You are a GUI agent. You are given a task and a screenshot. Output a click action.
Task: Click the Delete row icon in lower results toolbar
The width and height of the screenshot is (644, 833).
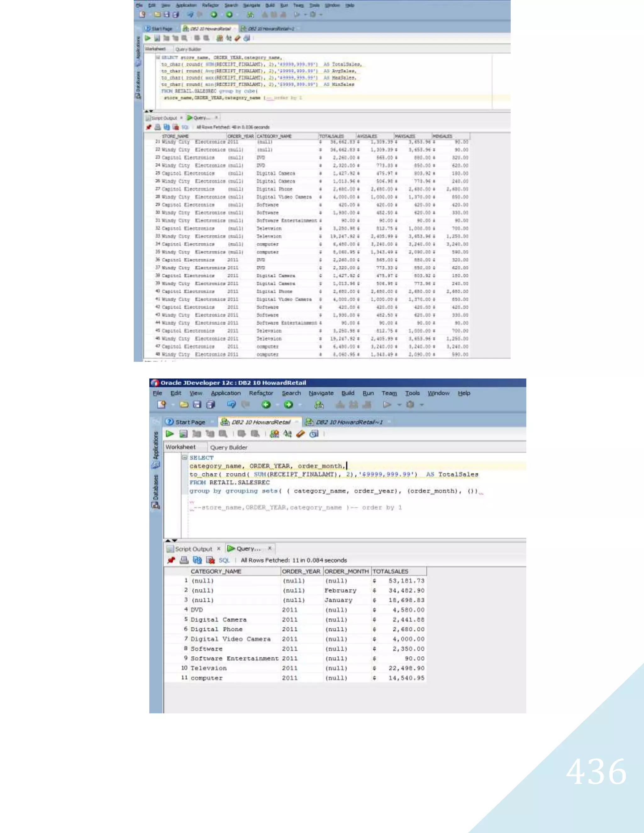(210, 560)
